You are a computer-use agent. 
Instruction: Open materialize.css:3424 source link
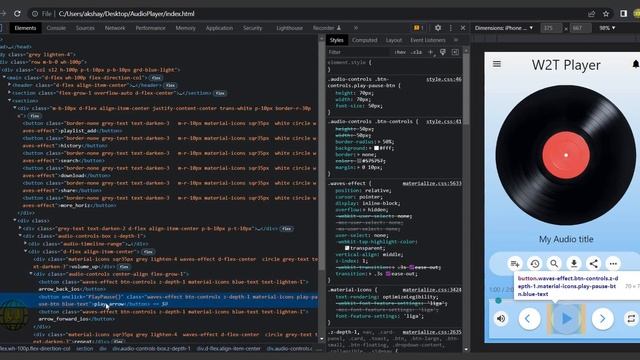(x=432, y=290)
